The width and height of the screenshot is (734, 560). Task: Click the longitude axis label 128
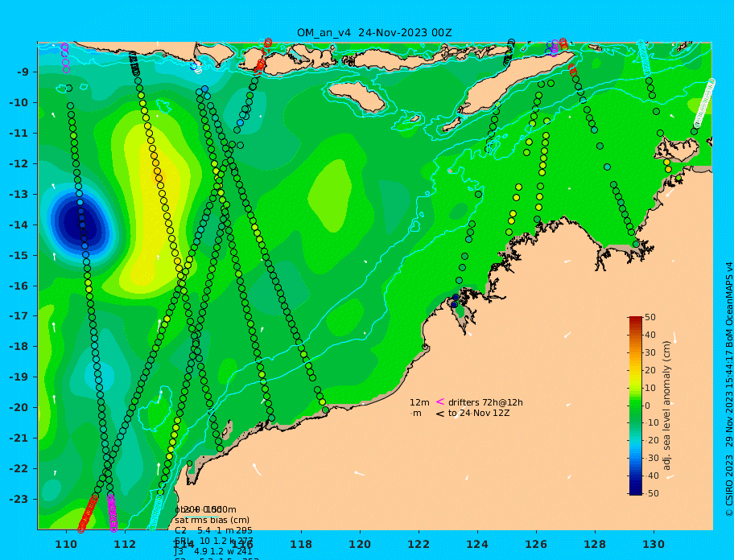coord(595,545)
